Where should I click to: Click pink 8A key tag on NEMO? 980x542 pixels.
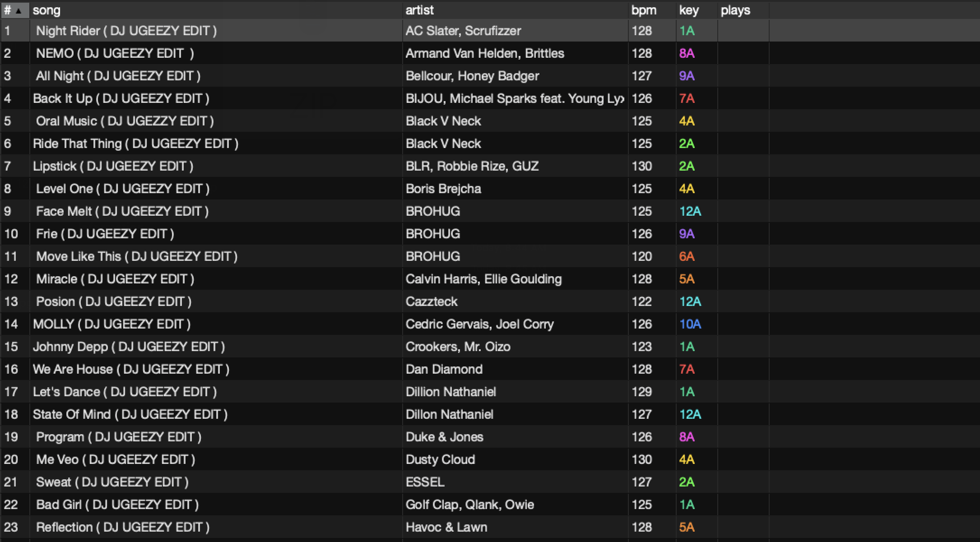click(x=687, y=53)
